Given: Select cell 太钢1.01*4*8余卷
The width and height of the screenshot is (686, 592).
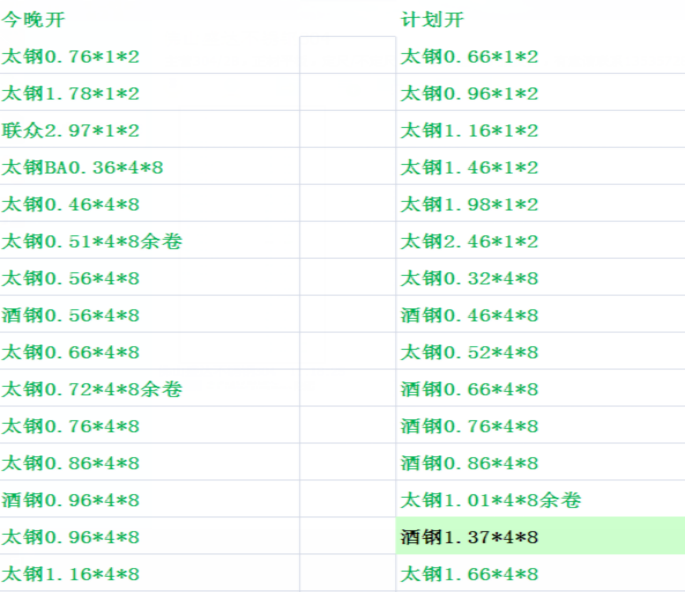Looking at the screenshot, I should pos(541,499).
